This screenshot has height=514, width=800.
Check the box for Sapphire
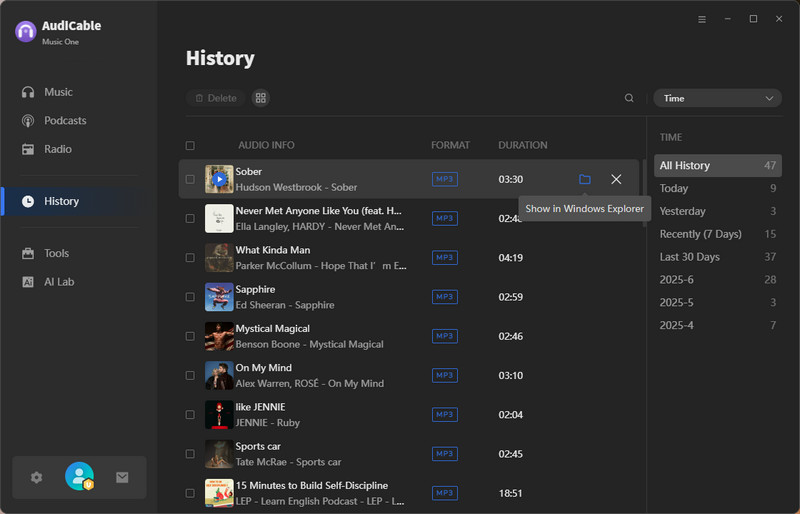pyautogui.click(x=190, y=297)
